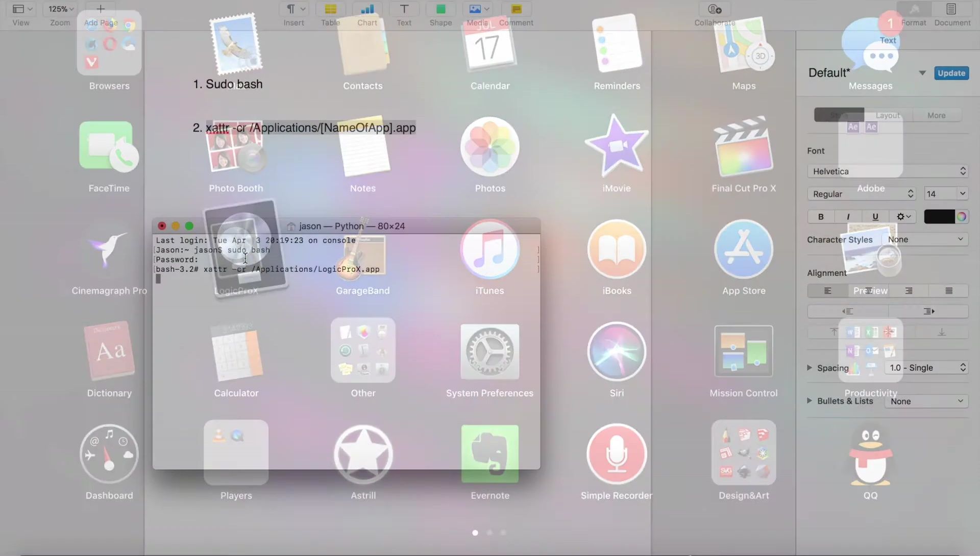Open Final Cut Pro X

(x=744, y=148)
